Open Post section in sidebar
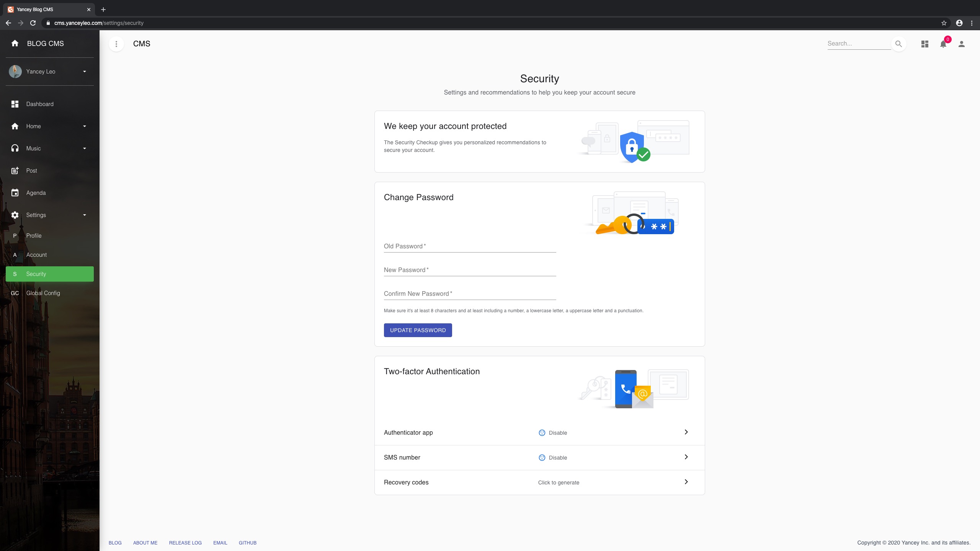 32,171
